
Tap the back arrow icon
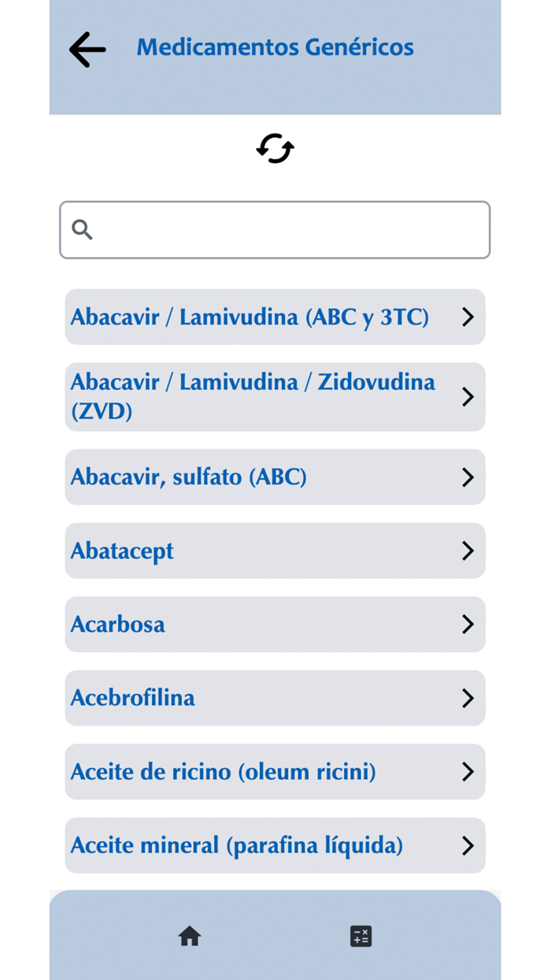point(87,49)
